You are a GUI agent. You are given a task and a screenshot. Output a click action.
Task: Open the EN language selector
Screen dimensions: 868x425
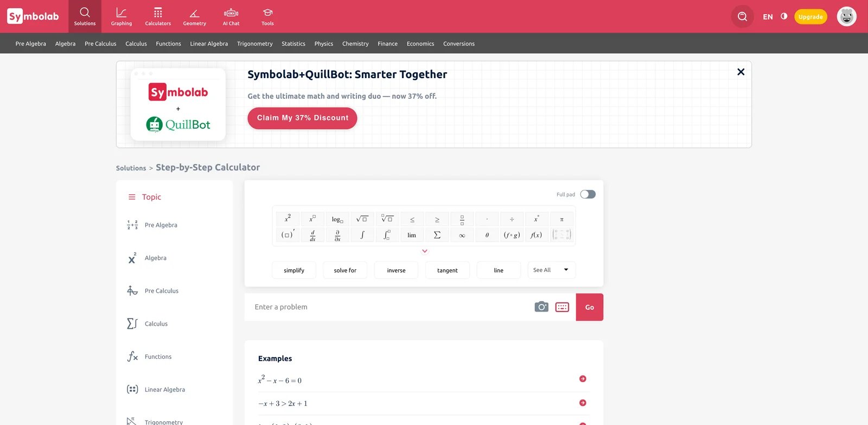(768, 17)
